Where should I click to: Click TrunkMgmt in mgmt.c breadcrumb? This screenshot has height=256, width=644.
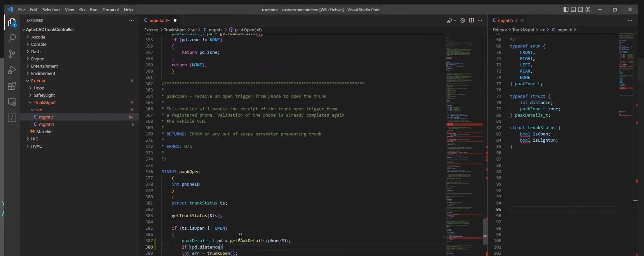coord(175,30)
